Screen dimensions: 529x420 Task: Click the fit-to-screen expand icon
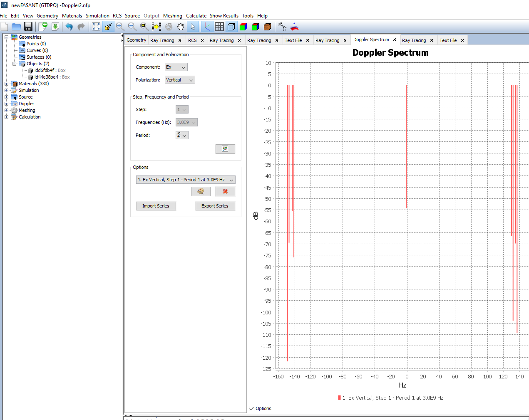click(x=96, y=27)
